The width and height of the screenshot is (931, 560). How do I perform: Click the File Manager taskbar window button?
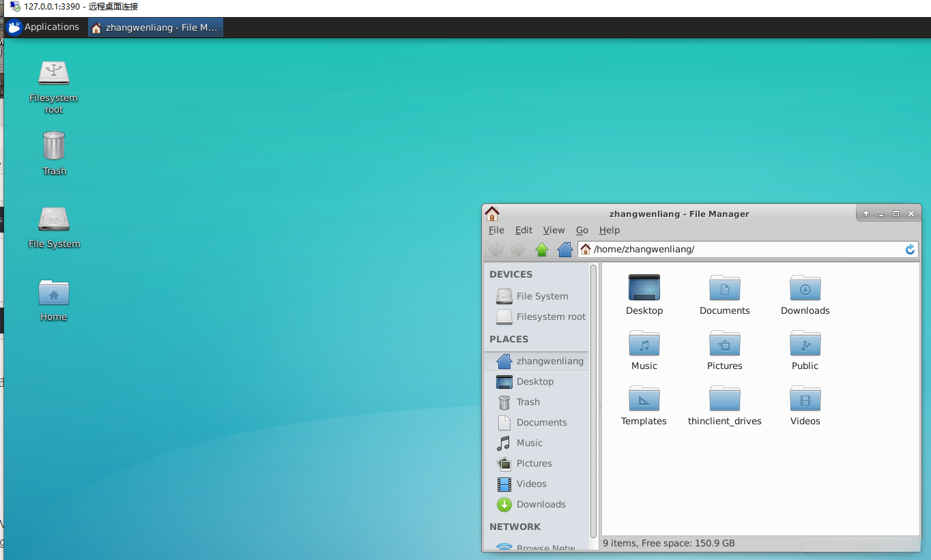[156, 28]
